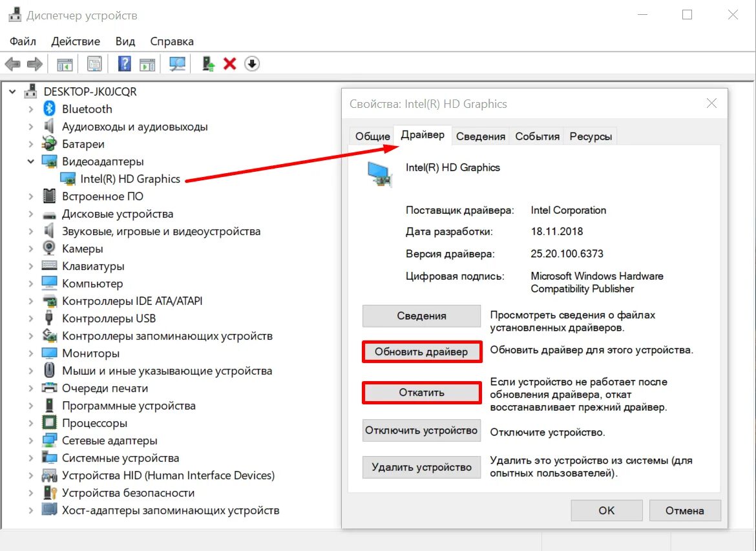Screen dimensions: 756x551
Task: Click the Forward arrow toolbar icon
Action: pyautogui.click(x=35, y=64)
